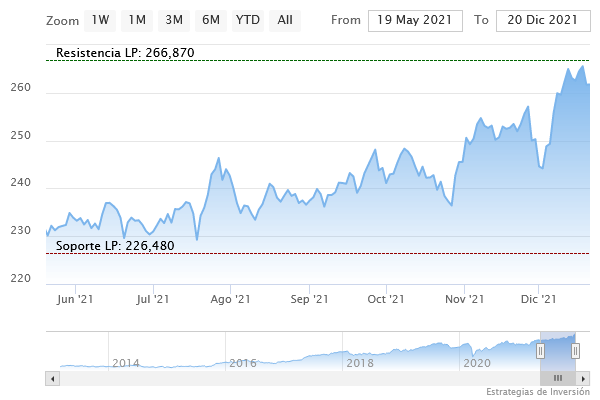Click the scrollbar left arrow
Image resolution: width=600 pixels, height=400 pixels.
tap(51, 378)
